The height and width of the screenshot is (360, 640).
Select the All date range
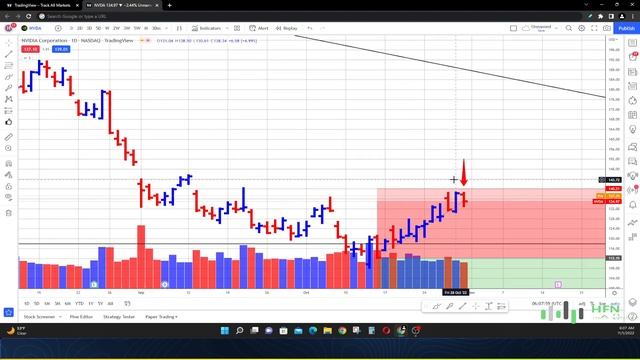[x=110, y=304]
